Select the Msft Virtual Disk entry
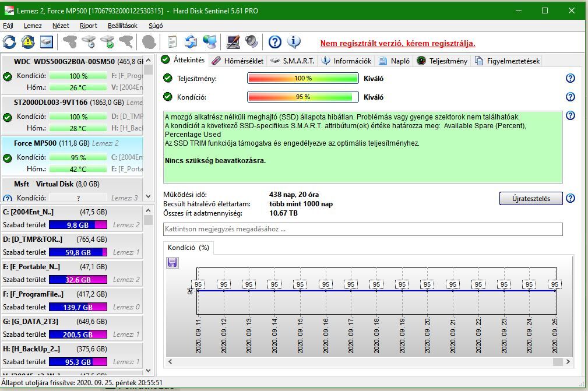The image size is (588, 391). pyautogui.click(x=72, y=190)
